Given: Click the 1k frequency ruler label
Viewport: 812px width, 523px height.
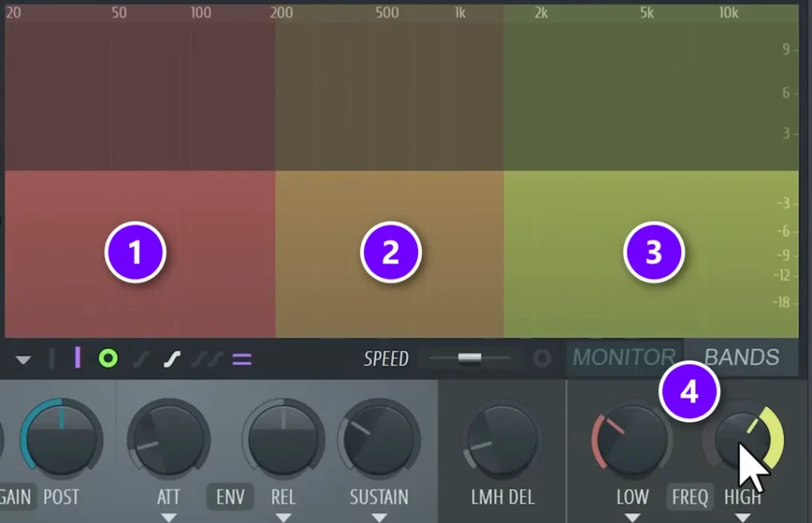Looking at the screenshot, I should 460,13.
